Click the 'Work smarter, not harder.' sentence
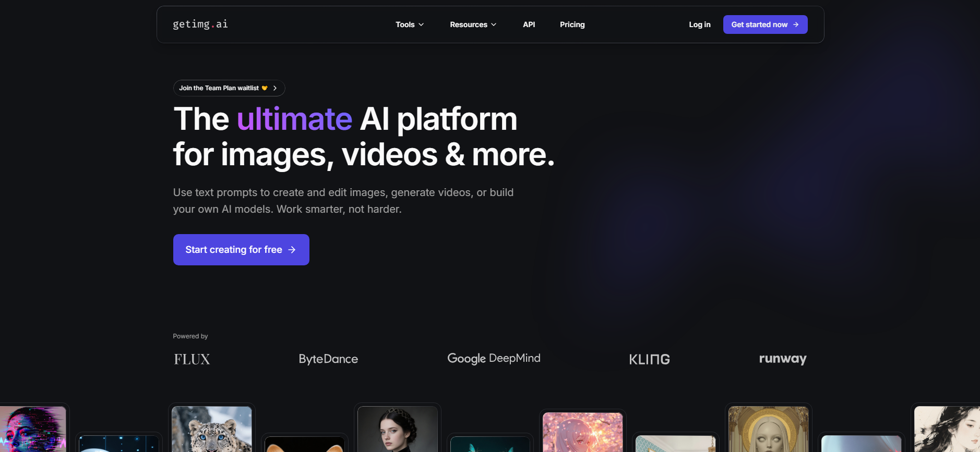This screenshot has height=452, width=980. 339,209
